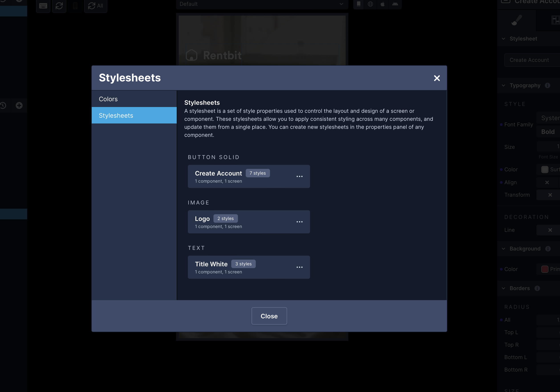Open options menu for Create Account stylesheet
The width and height of the screenshot is (560, 392).
[299, 176]
